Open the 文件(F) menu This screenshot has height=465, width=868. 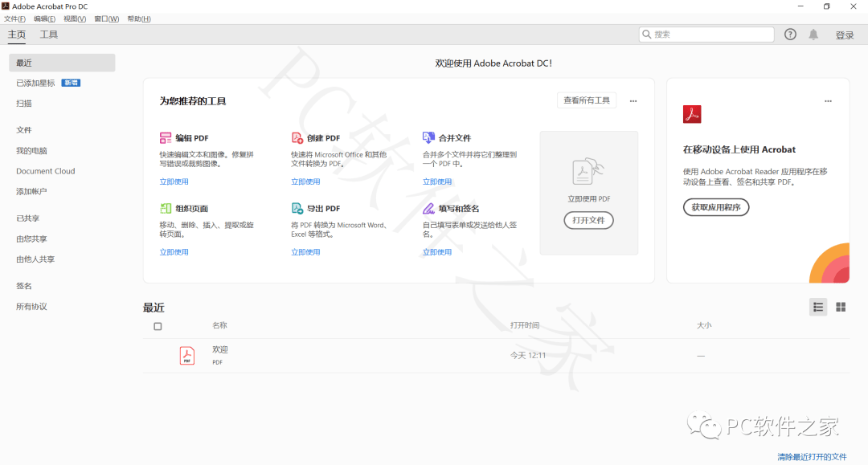tap(15, 18)
